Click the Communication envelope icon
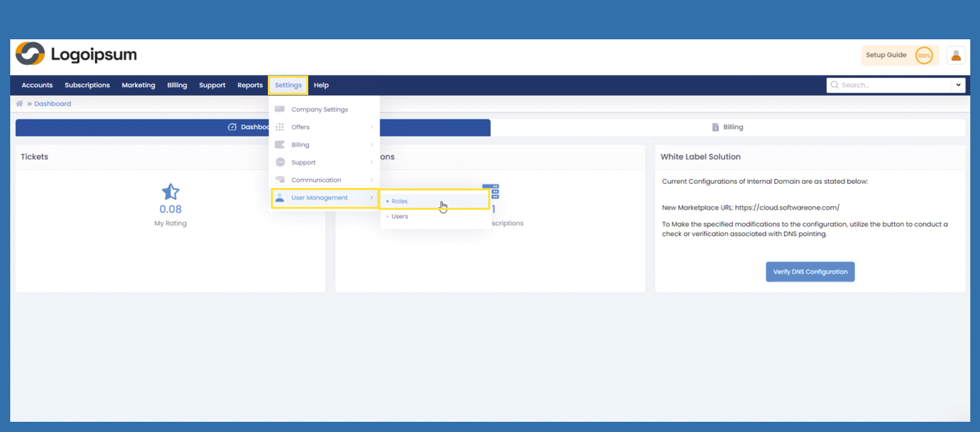Viewport: 980px width, 432px height. 280,180
